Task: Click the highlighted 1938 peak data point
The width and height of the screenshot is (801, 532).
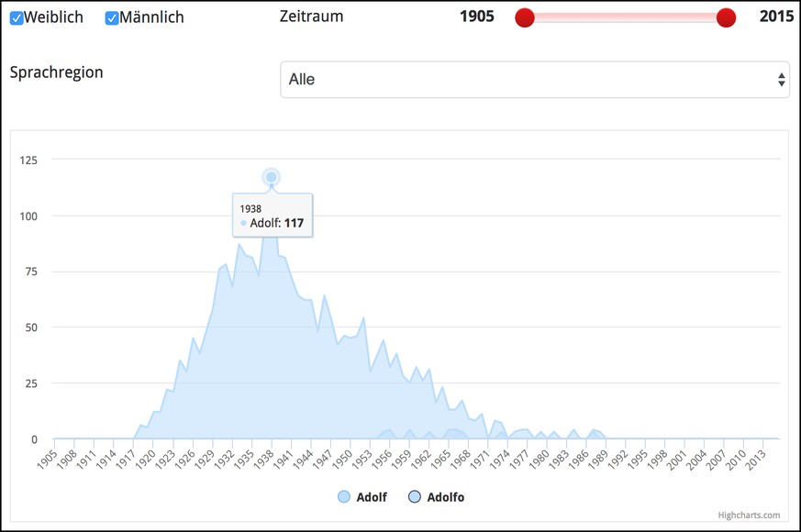Action: [x=271, y=177]
